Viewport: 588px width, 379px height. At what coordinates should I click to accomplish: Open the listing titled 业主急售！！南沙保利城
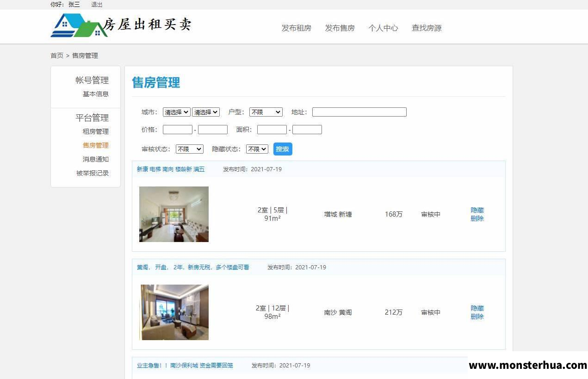[x=185, y=366]
